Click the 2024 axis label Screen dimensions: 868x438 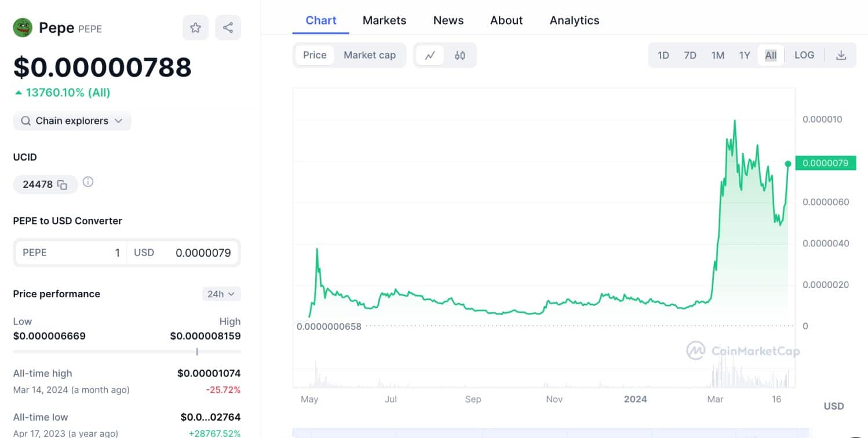tap(635, 399)
